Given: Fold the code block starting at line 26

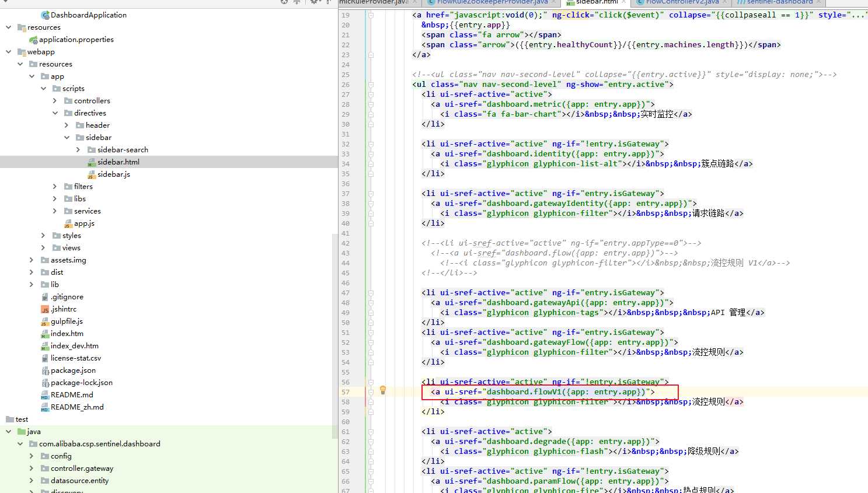Looking at the screenshot, I should [x=370, y=85].
